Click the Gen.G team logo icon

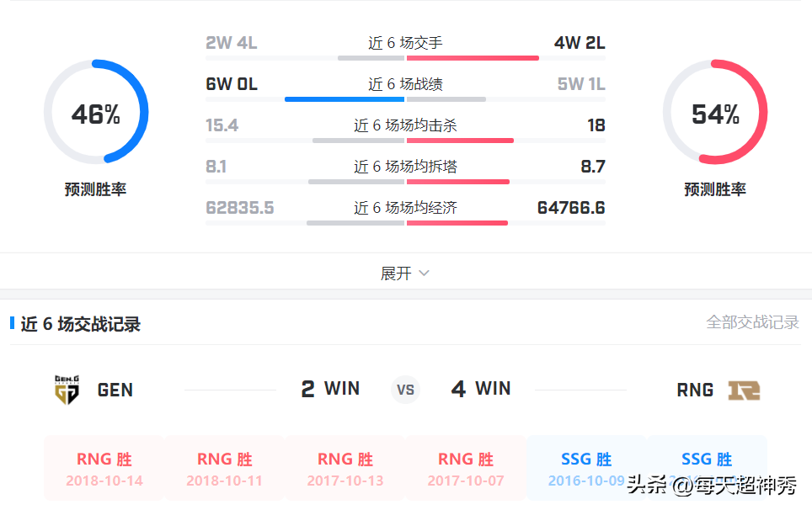coord(67,390)
